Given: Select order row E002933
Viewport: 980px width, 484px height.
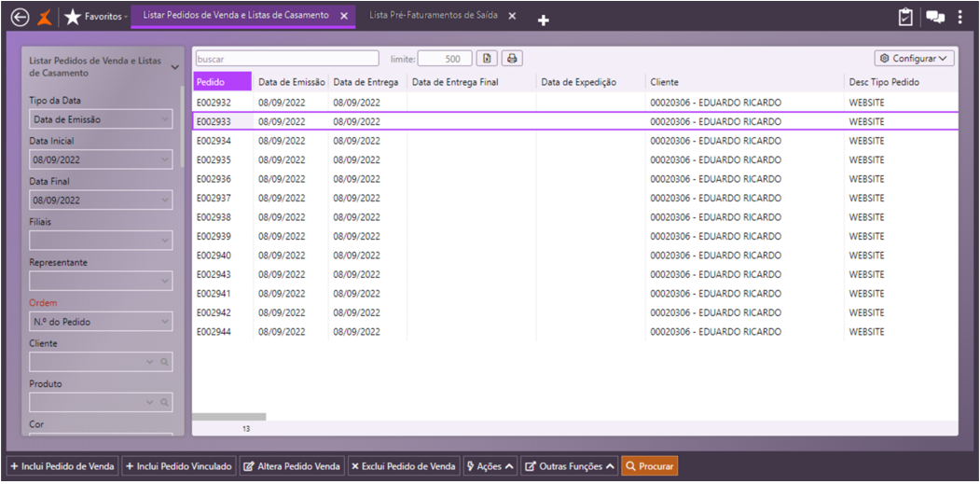Looking at the screenshot, I should pos(575,121).
